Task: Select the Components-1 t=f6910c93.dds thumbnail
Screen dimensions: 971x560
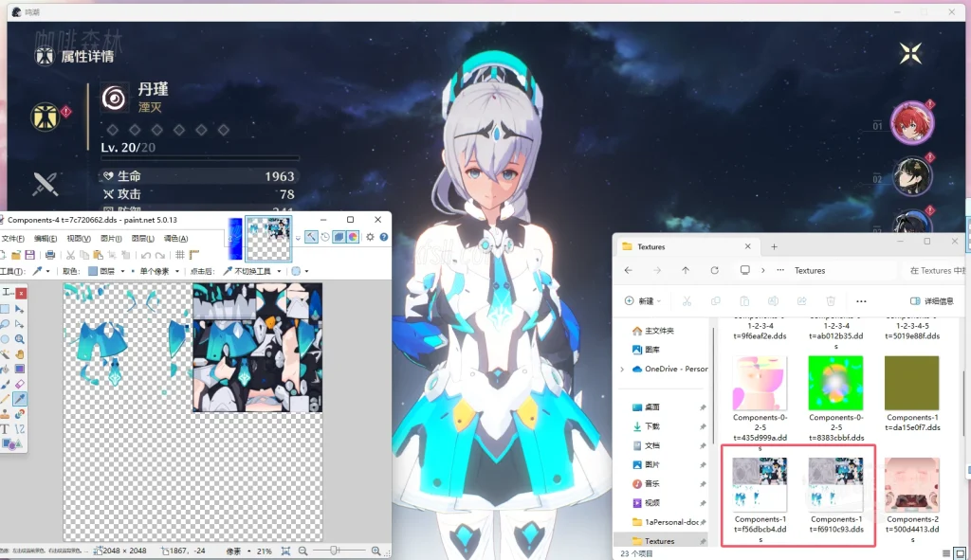Action: pos(835,483)
